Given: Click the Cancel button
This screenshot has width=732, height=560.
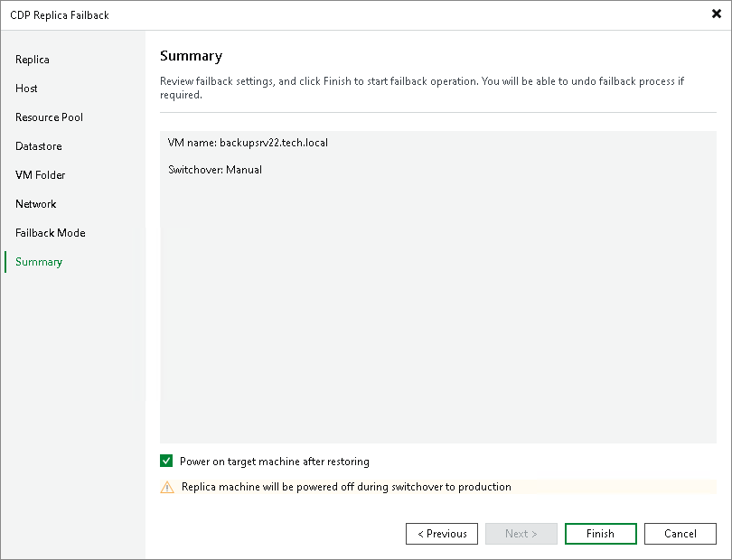Looking at the screenshot, I should (680, 533).
